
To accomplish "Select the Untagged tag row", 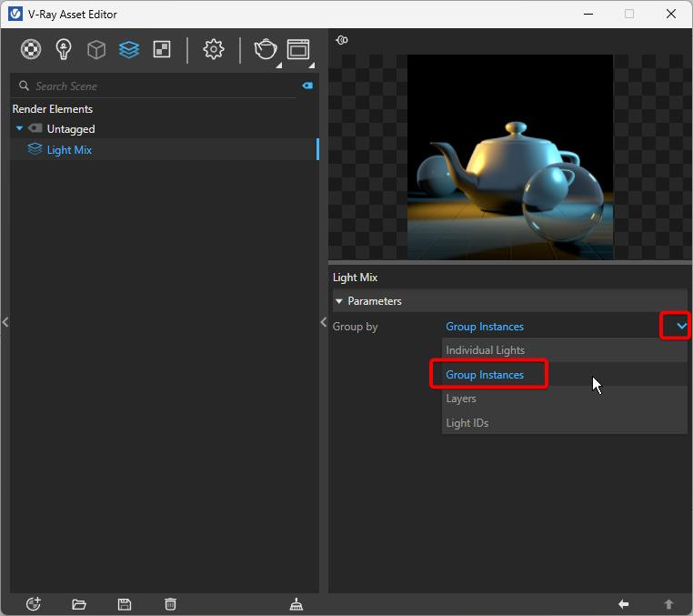I will (164, 128).
